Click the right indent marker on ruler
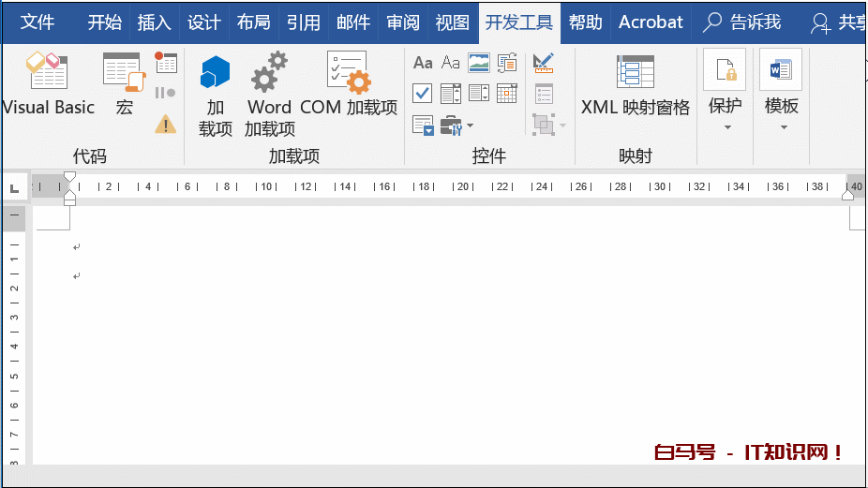This screenshot has width=868, height=488. [848, 195]
